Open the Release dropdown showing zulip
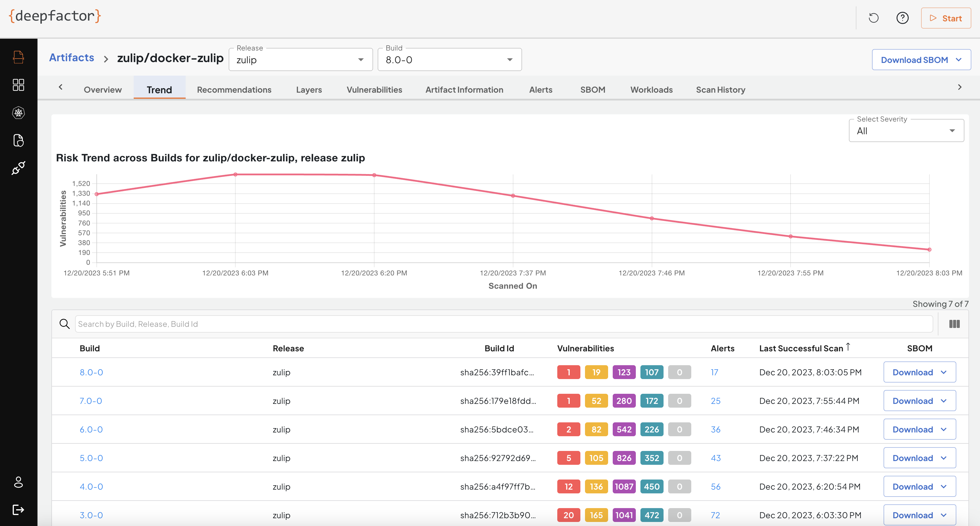 [x=301, y=60]
